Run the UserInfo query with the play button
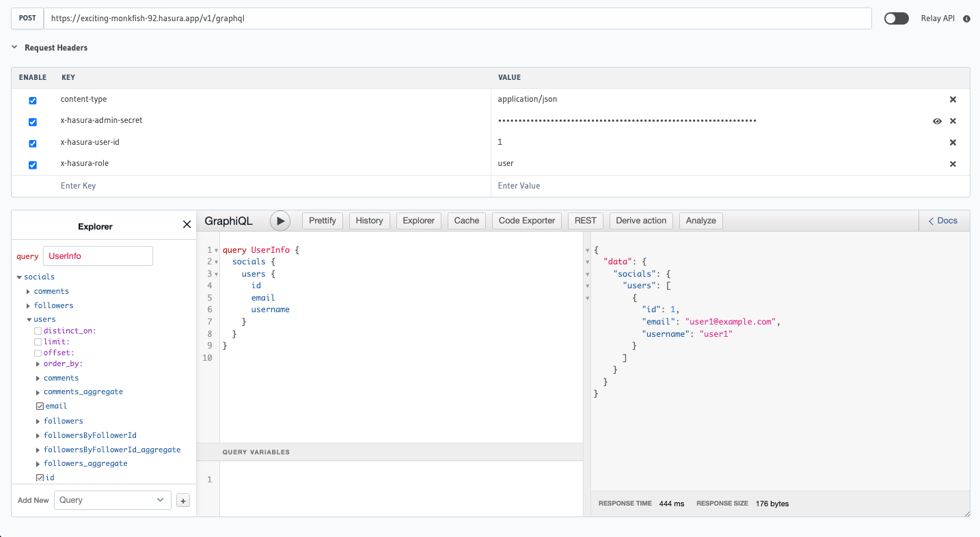Image resolution: width=980 pixels, height=537 pixels. 280,221
